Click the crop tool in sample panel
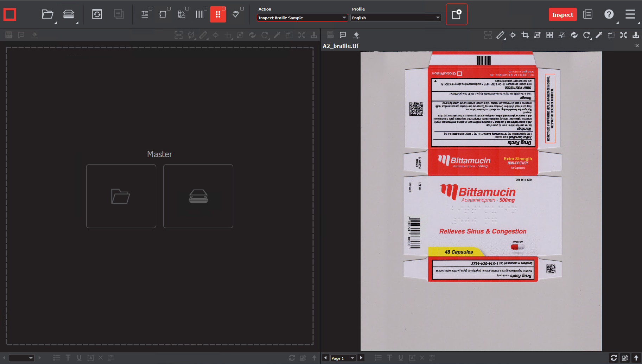Image resolution: width=642 pixels, height=364 pixels. 525,35
